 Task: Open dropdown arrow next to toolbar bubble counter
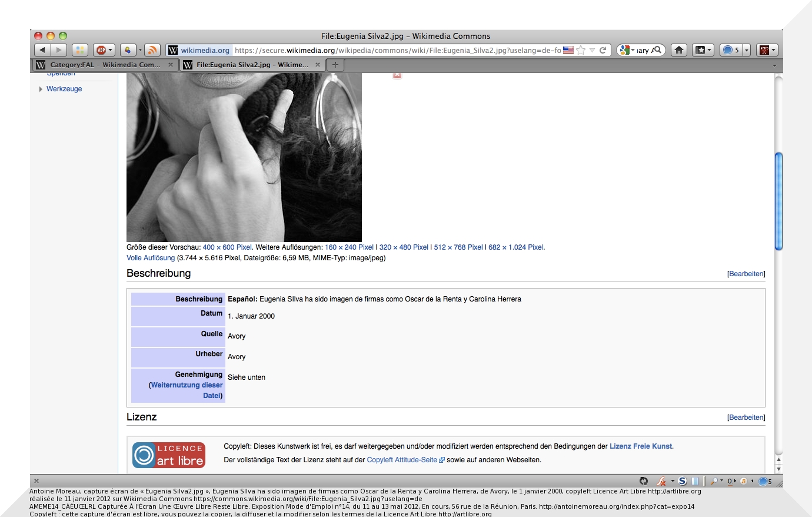pyautogui.click(x=747, y=50)
